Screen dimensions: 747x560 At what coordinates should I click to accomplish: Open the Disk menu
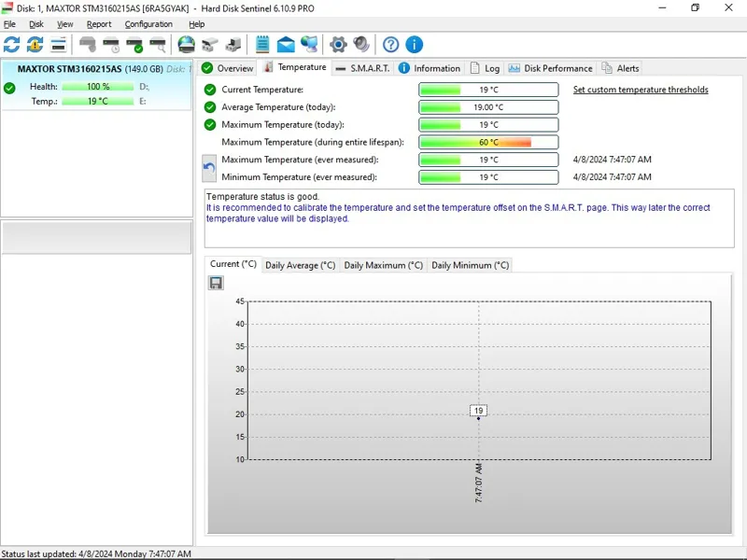[36, 24]
